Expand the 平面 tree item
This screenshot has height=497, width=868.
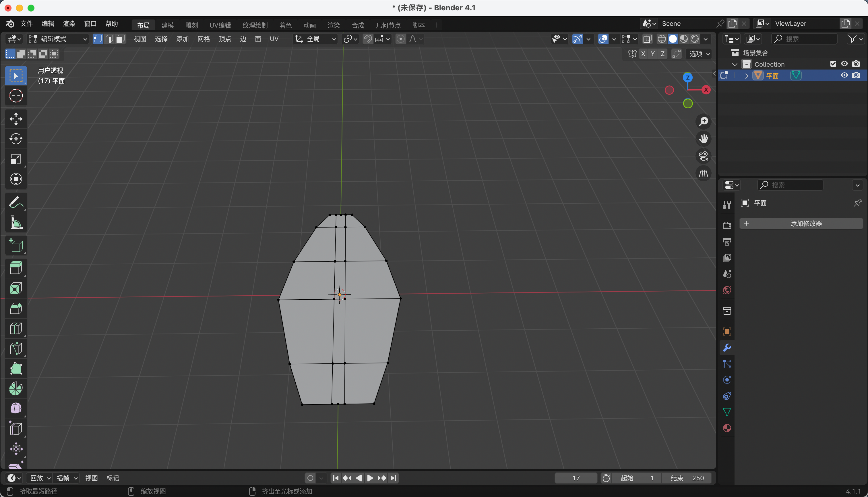pyautogui.click(x=747, y=76)
